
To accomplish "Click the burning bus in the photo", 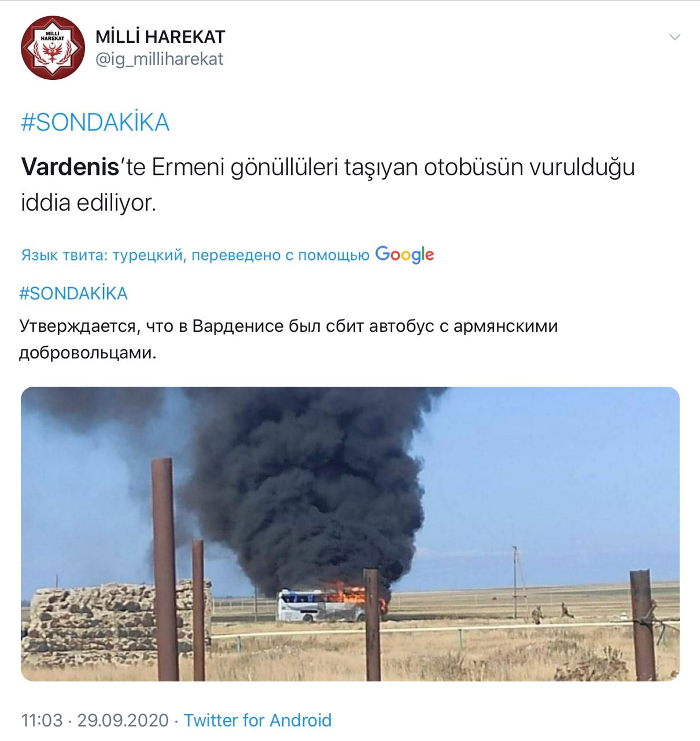I will point(331,605).
